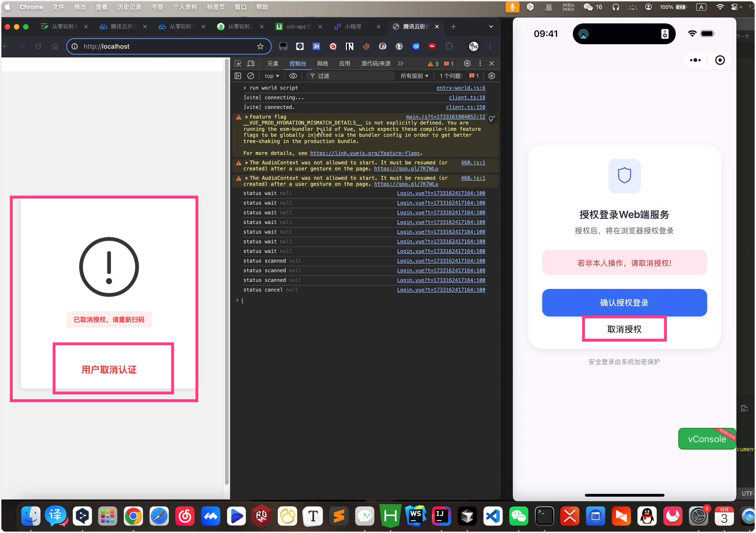The image size is (756, 533).
Task: Open WeChat from the dock
Action: (519, 516)
